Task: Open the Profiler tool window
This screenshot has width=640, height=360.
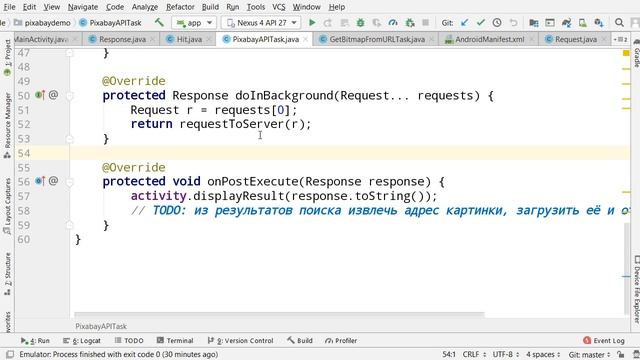Action: (341, 340)
